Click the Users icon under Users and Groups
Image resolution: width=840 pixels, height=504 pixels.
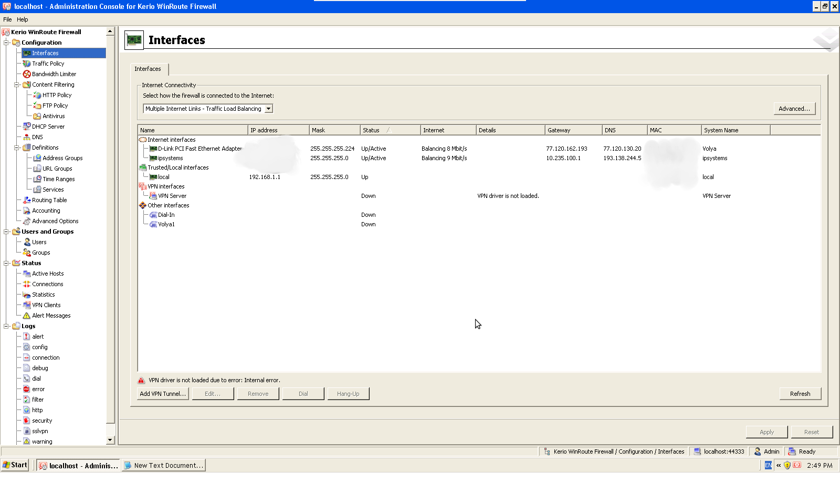[27, 242]
